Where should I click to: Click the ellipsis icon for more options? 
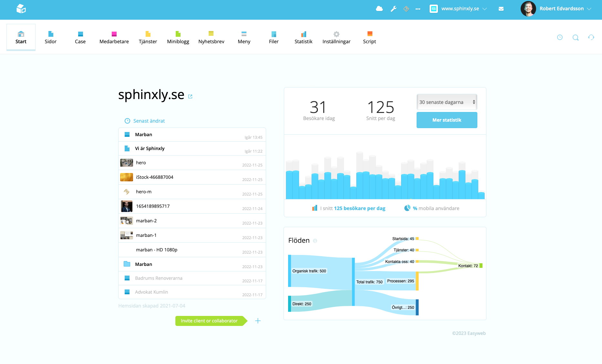coord(418,9)
